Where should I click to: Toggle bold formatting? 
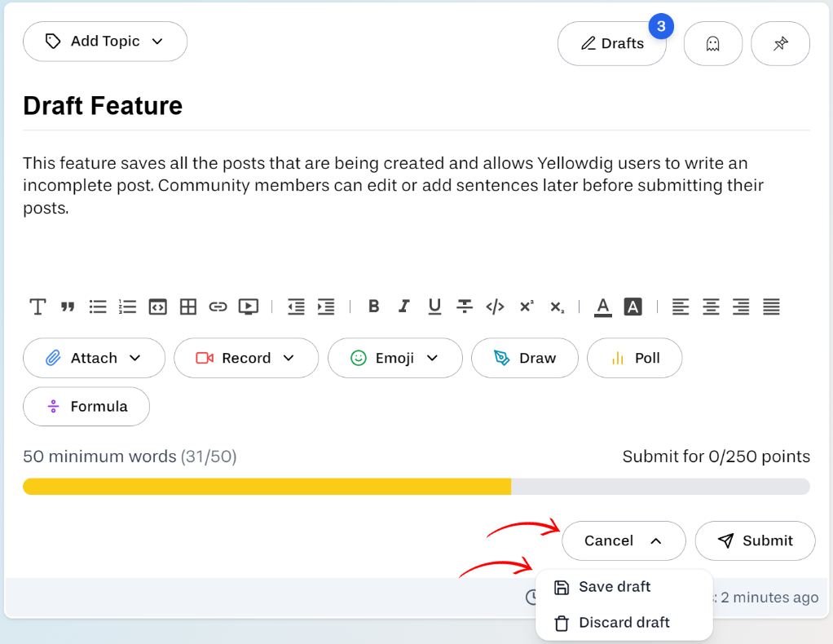374,307
